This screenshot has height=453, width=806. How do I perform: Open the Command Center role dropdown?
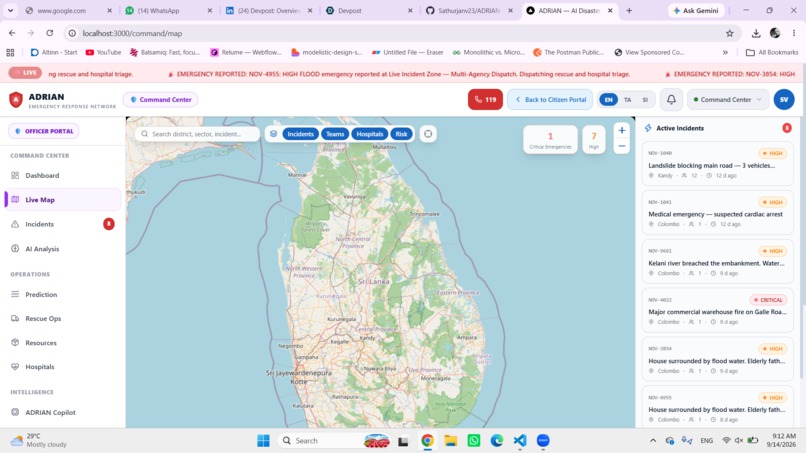[x=727, y=99]
